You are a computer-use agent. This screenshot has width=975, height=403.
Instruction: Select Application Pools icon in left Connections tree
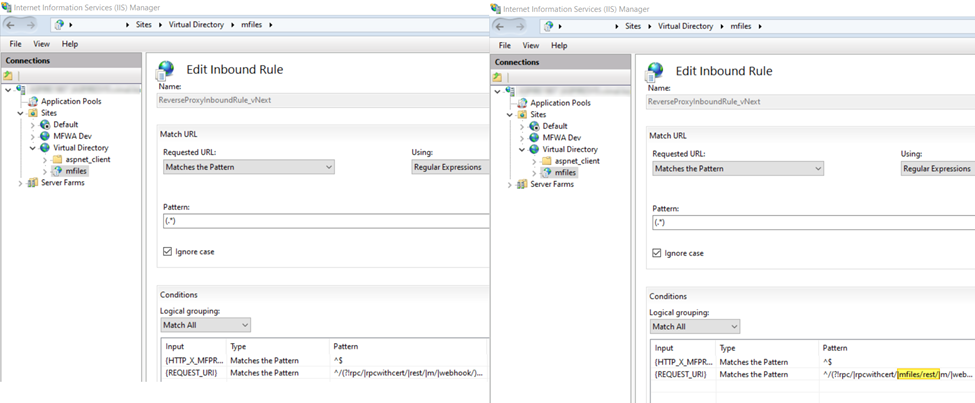coord(33,101)
